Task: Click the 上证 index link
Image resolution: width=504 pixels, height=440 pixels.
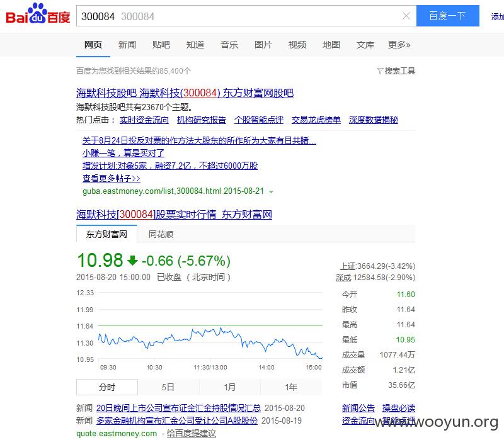Action: pos(348,266)
